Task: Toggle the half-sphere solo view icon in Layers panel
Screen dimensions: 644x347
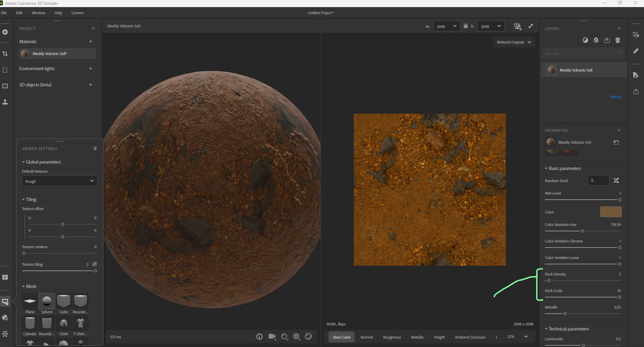Action: click(x=586, y=40)
